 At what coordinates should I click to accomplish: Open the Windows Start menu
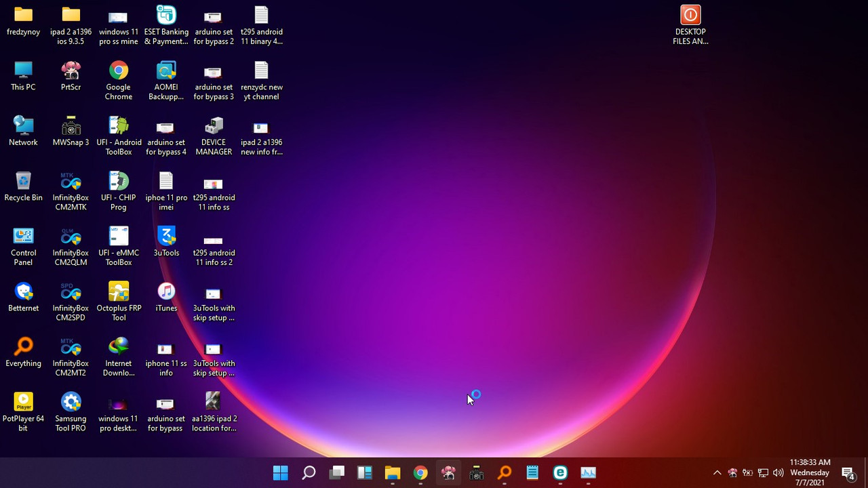(281, 472)
